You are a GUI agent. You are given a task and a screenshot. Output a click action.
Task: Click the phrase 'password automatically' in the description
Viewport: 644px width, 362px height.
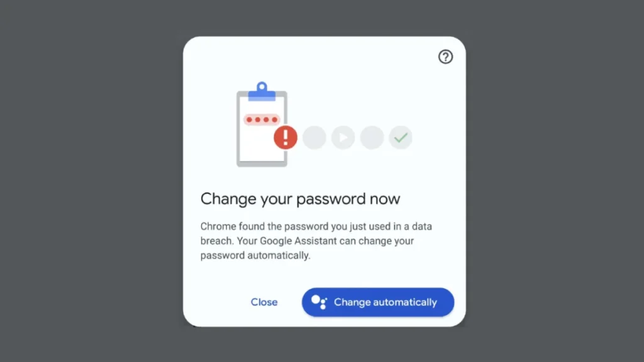click(x=255, y=256)
